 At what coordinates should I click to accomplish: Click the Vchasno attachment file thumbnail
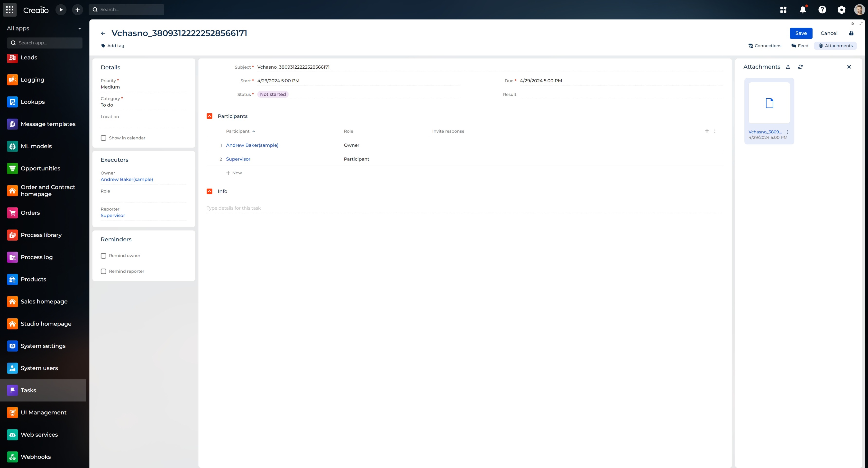(769, 103)
